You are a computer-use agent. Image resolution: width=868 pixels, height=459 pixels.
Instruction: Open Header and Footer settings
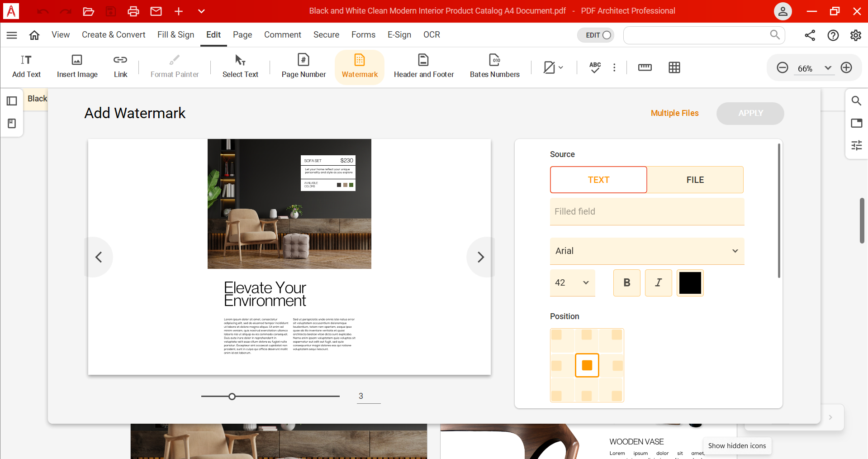point(423,66)
